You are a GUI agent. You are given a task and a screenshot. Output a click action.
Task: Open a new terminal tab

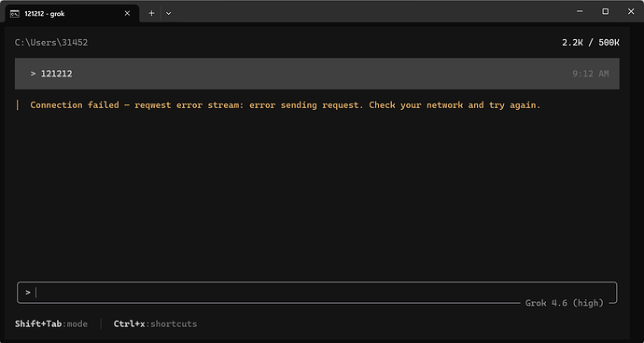[x=151, y=14]
